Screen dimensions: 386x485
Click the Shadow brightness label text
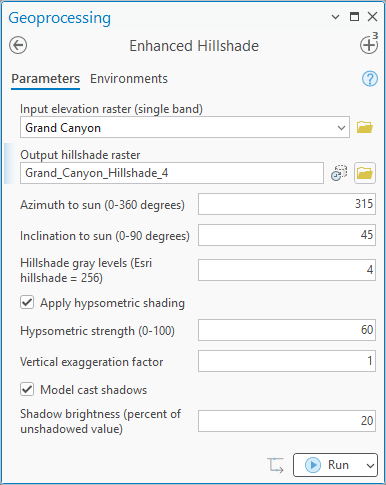[100, 421]
